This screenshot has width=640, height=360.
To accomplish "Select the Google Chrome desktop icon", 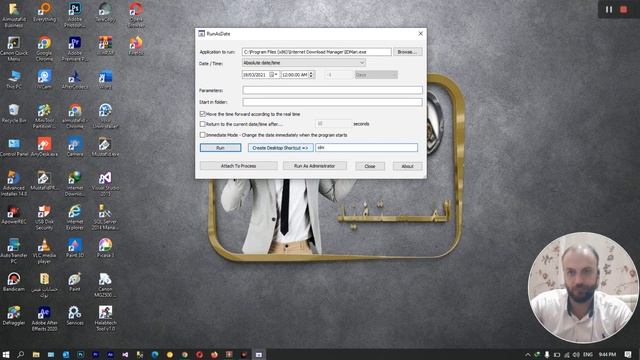I will [x=44, y=49].
